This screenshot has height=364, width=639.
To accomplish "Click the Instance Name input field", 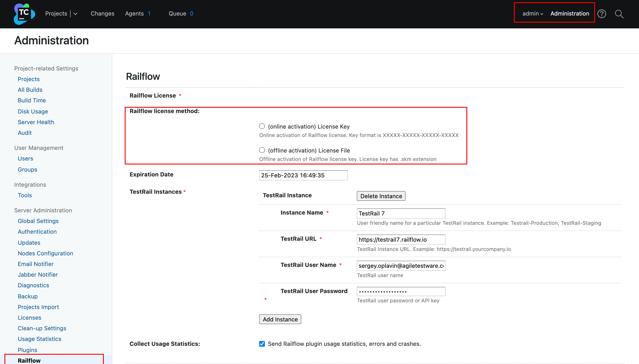I will (x=401, y=213).
